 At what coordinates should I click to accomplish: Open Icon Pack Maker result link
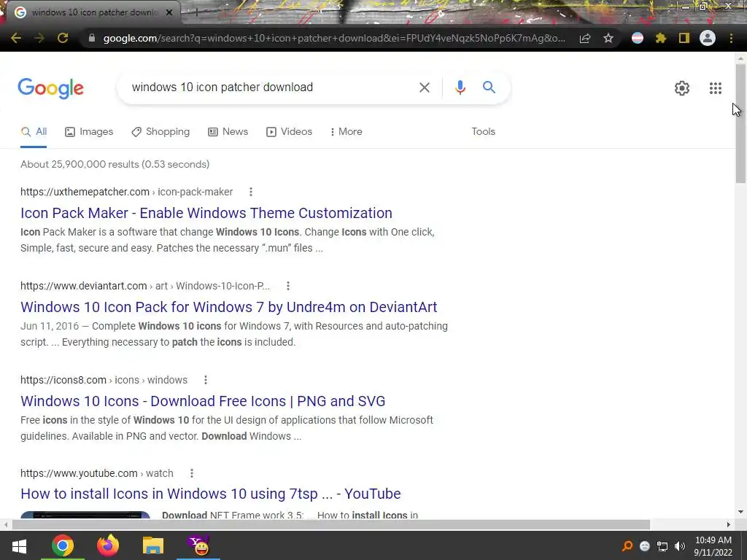click(206, 213)
